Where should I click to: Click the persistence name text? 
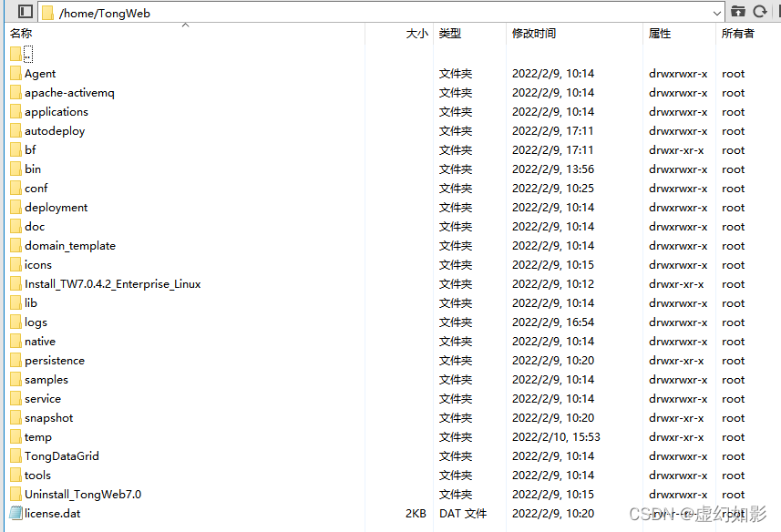[55, 361]
